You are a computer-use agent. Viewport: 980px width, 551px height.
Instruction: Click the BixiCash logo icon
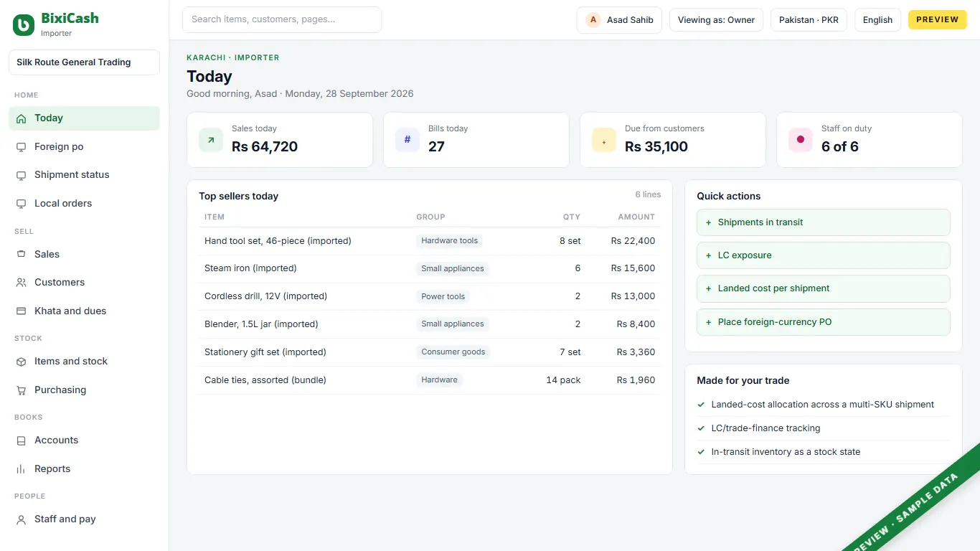(24, 25)
